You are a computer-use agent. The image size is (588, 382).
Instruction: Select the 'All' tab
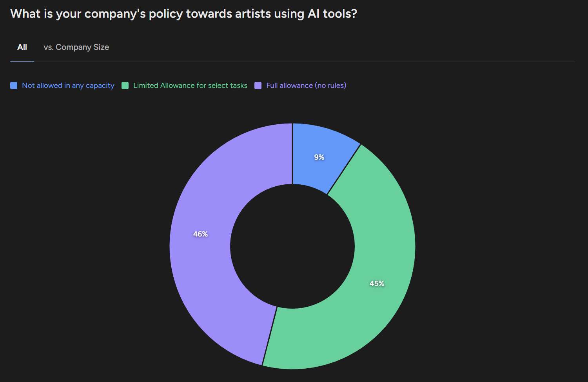pyautogui.click(x=22, y=47)
